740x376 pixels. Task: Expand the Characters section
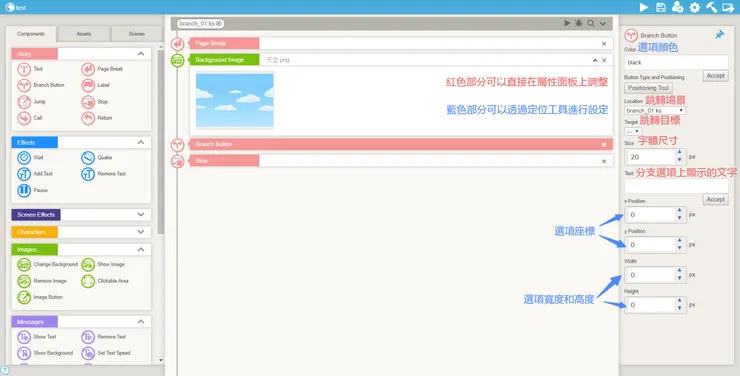coord(141,232)
